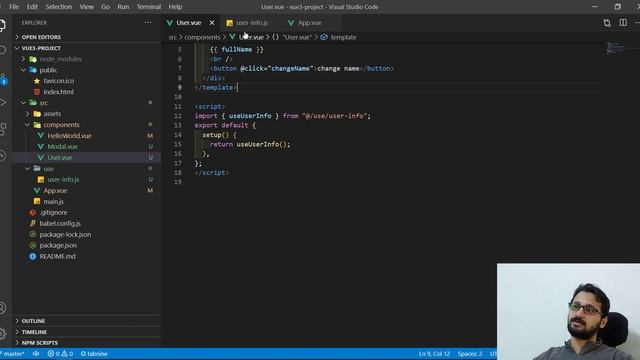Expand the assets folder
Image resolution: width=640 pixels, height=360 pixels.
tap(52, 114)
